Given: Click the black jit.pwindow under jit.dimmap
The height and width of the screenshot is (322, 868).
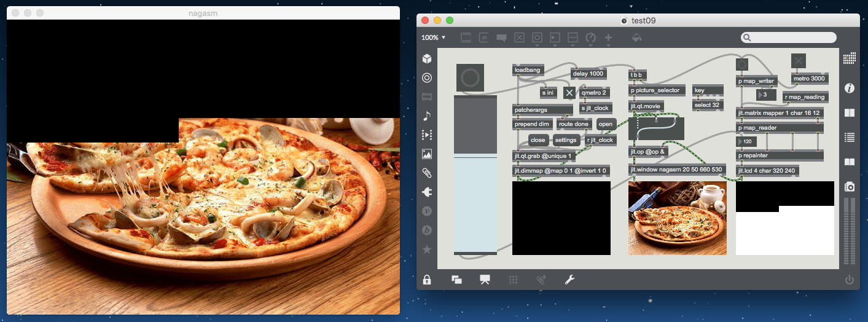Looking at the screenshot, I should tap(561, 218).
